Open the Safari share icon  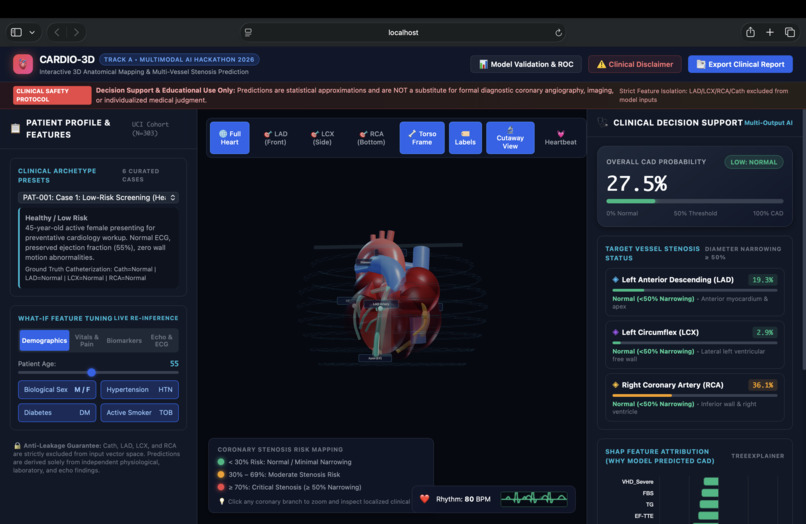point(750,32)
